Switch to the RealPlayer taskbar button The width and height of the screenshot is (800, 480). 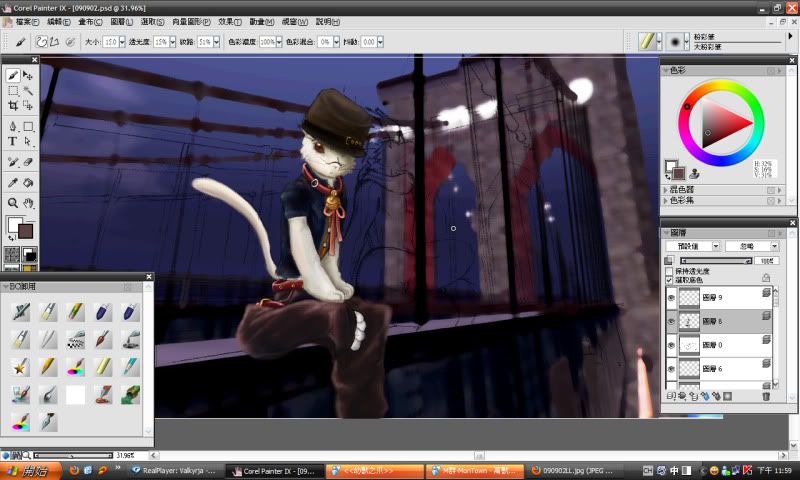click(x=174, y=471)
